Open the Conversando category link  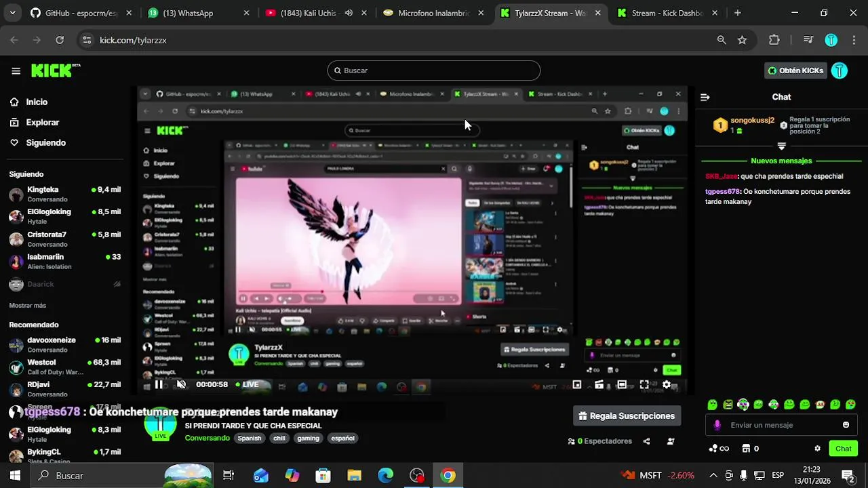pos(208,438)
